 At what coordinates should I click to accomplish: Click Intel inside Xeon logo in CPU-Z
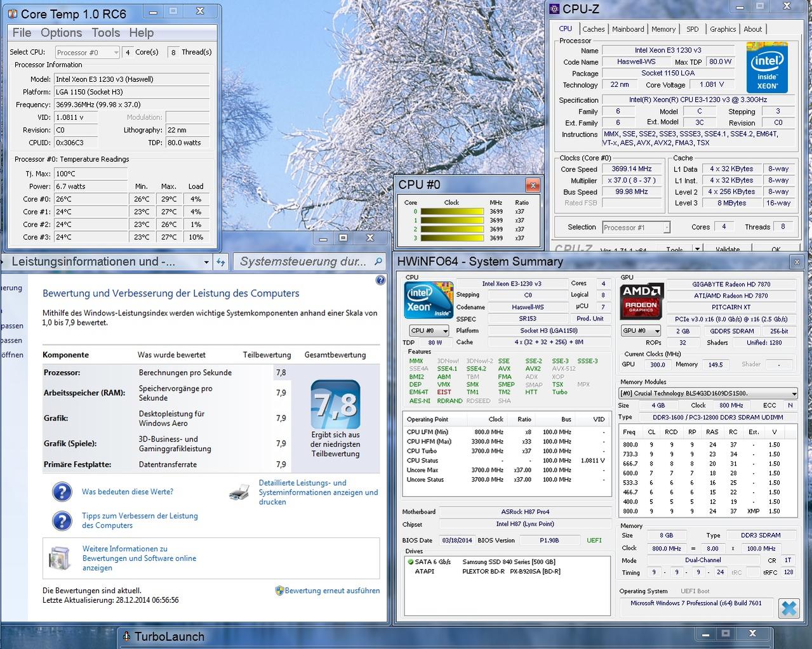click(x=767, y=68)
